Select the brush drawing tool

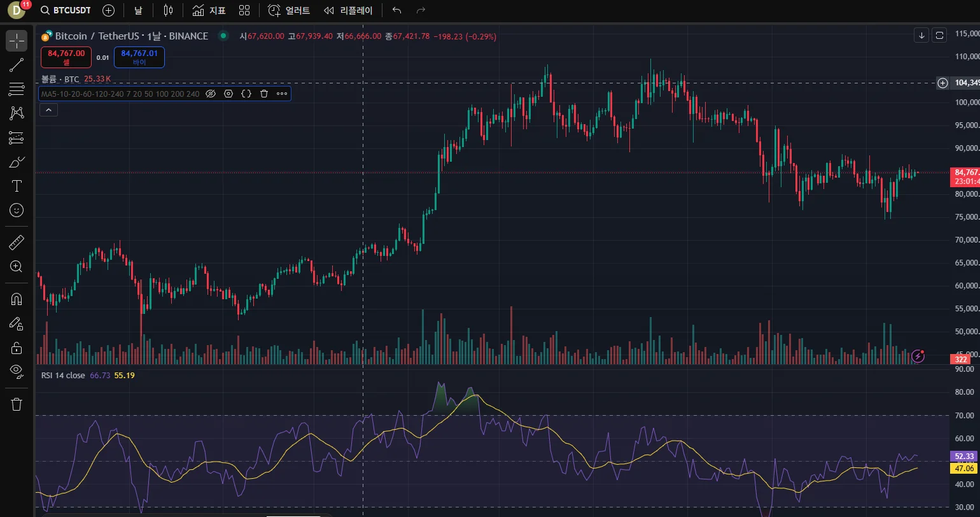coord(17,162)
